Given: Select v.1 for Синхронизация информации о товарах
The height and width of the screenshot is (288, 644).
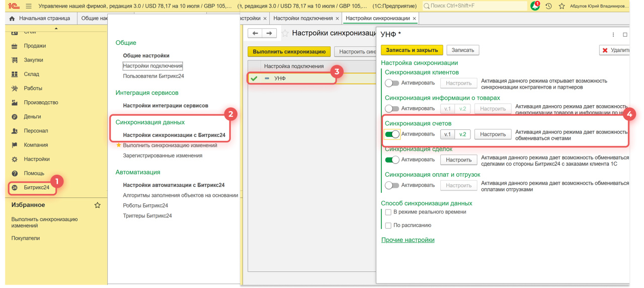Looking at the screenshot, I should click(x=448, y=109).
